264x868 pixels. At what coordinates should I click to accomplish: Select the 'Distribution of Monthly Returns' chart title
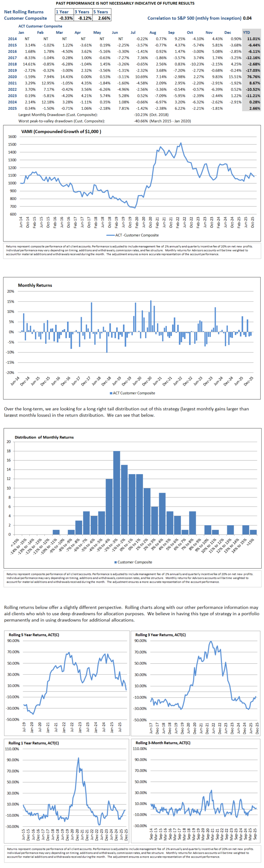click(x=44, y=437)
